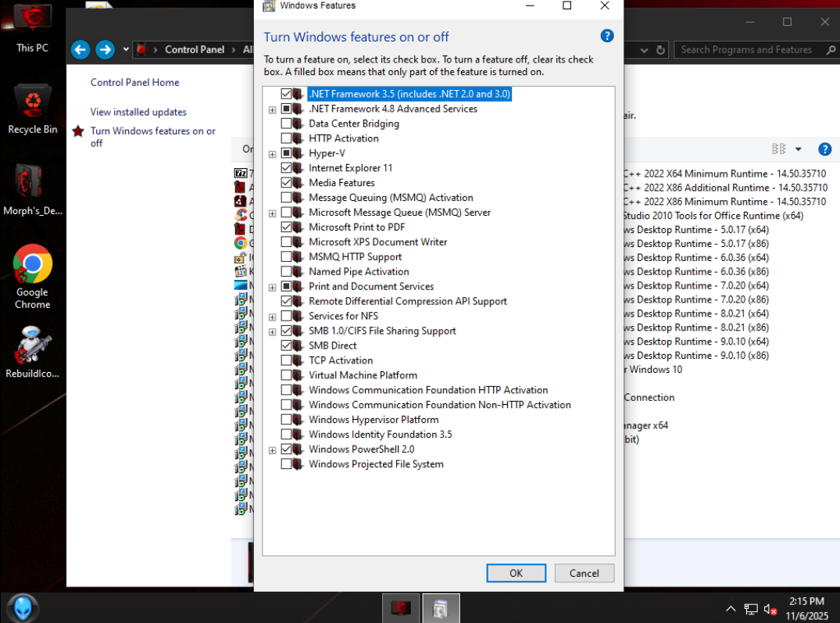Click the search magnifier in Programs and Features

click(x=831, y=50)
